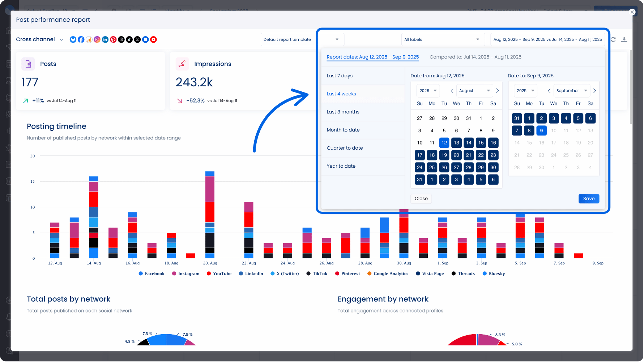Click the Instagram channel icon
This screenshot has height=362, width=644.
tap(97, 39)
